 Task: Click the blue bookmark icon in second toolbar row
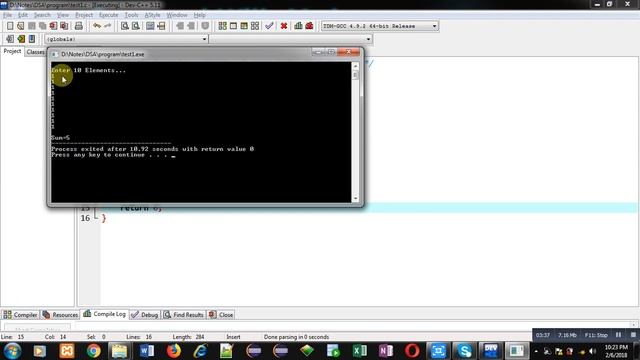[32, 39]
